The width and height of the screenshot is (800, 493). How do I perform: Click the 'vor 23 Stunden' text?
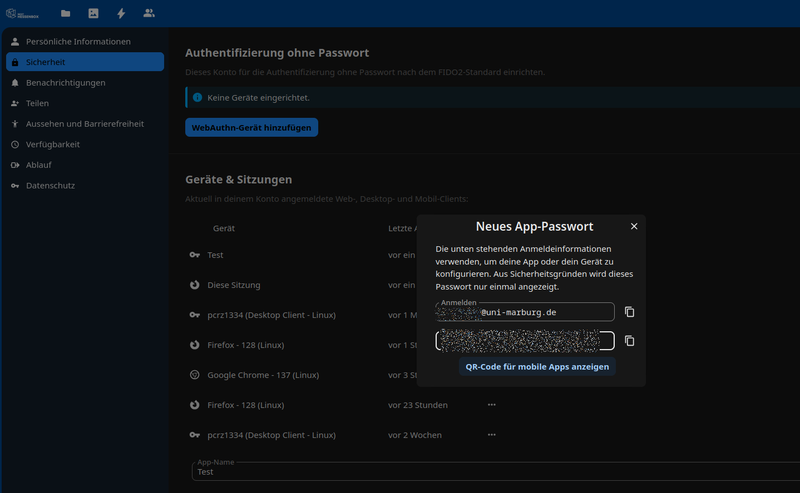click(x=417, y=405)
